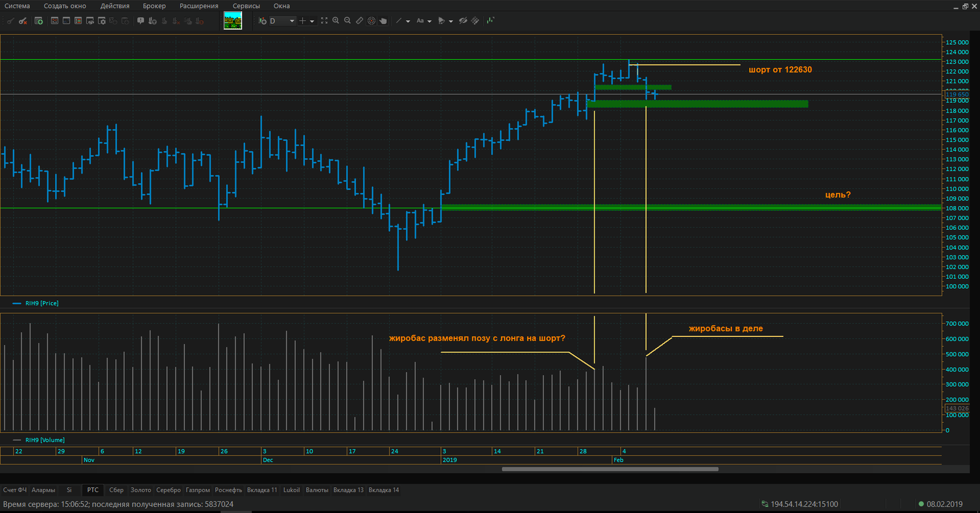
Task: Toggle the hand pan tool
Action: pyautogui.click(x=383, y=21)
